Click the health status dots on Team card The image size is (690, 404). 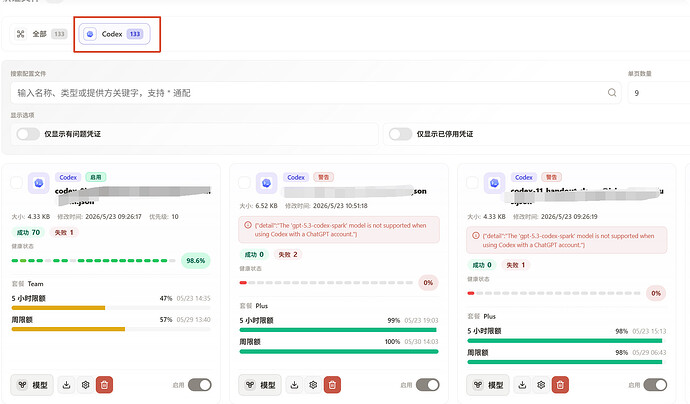pos(93,261)
